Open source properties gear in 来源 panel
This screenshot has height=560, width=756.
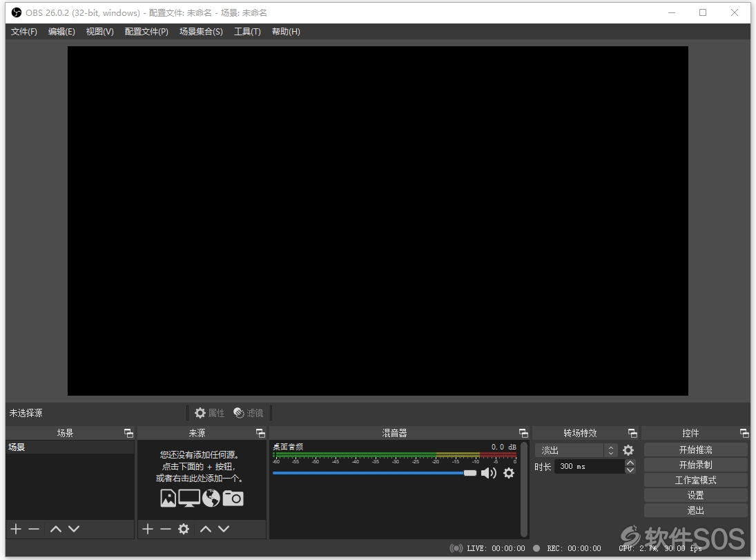point(184,529)
